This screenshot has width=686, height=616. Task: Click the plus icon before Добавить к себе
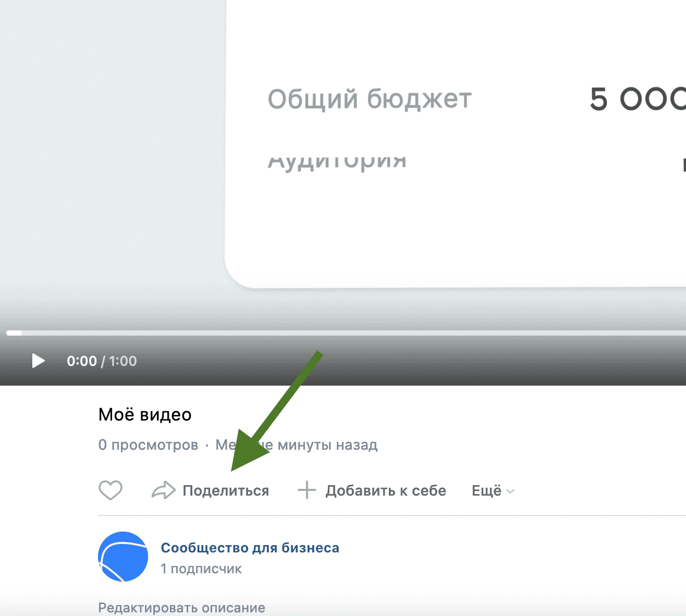tap(307, 490)
